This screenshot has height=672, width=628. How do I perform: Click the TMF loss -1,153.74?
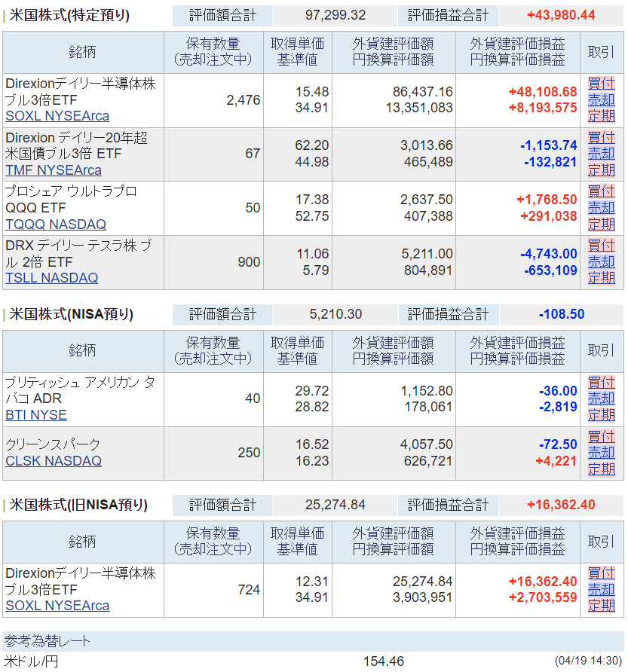point(549,145)
